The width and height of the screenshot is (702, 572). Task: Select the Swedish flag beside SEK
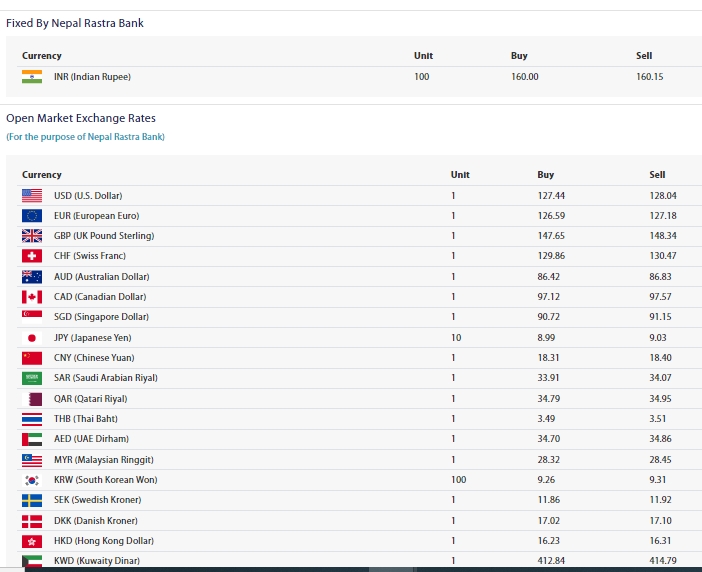[x=32, y=500]
